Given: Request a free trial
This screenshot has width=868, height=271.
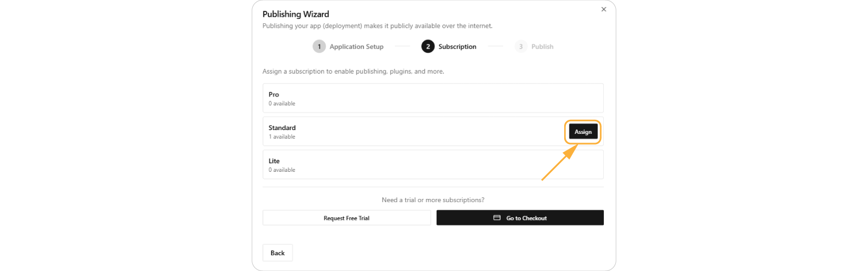Looking at the screenshot, I should click(347, 218).
